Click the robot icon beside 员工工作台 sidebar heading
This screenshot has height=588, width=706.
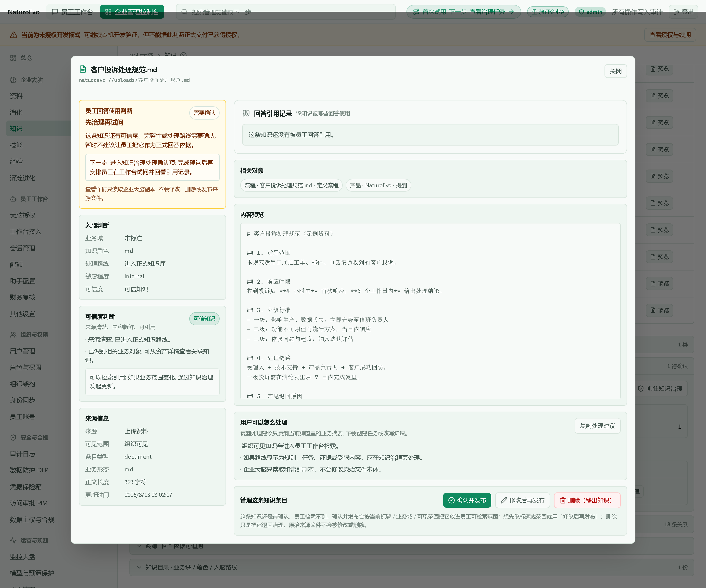[x=13, y=199]
